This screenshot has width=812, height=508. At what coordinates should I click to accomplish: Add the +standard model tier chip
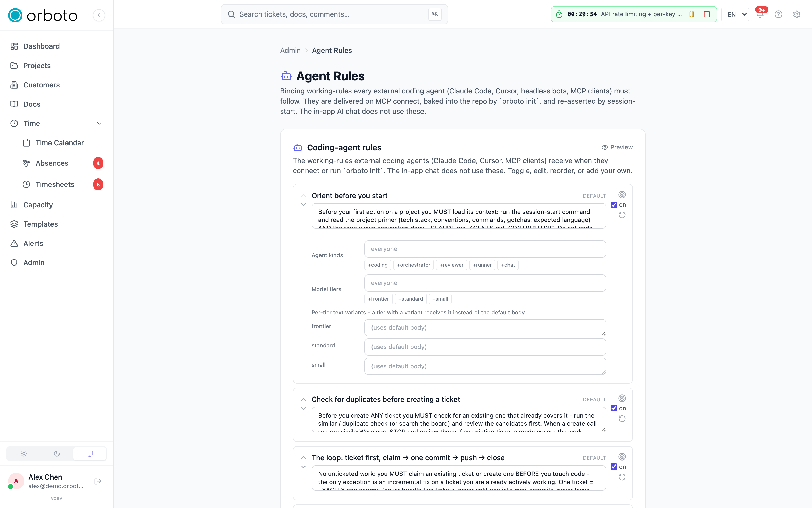(x=411, y=299)
